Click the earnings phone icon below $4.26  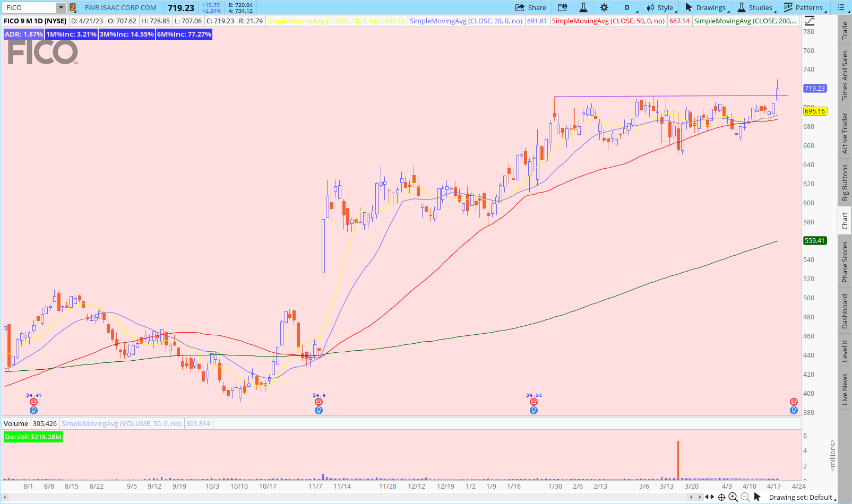533,402
